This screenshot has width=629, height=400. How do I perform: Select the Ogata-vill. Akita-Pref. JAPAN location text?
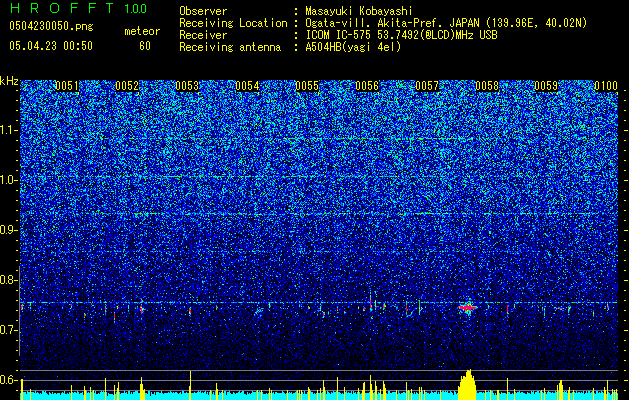click(x=446, y=23)
